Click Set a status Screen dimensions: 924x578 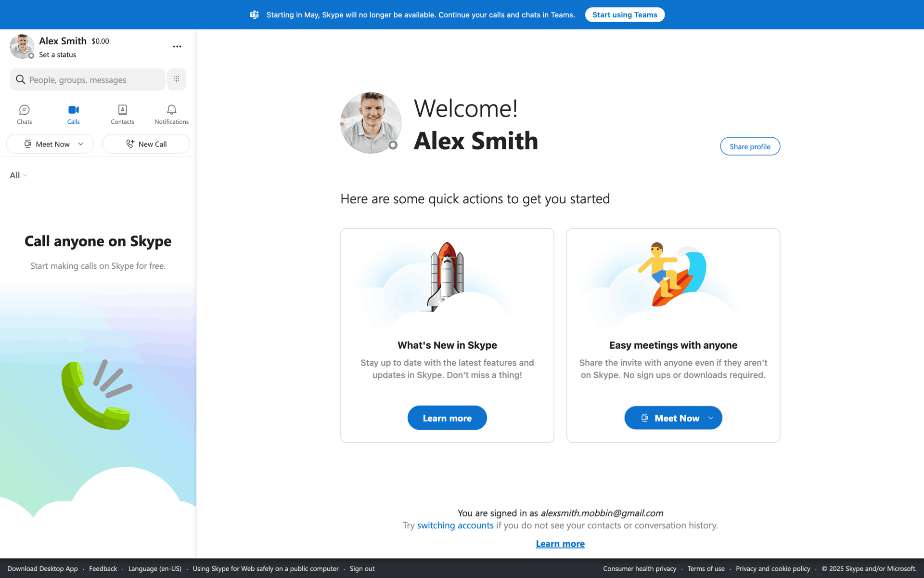58,55
